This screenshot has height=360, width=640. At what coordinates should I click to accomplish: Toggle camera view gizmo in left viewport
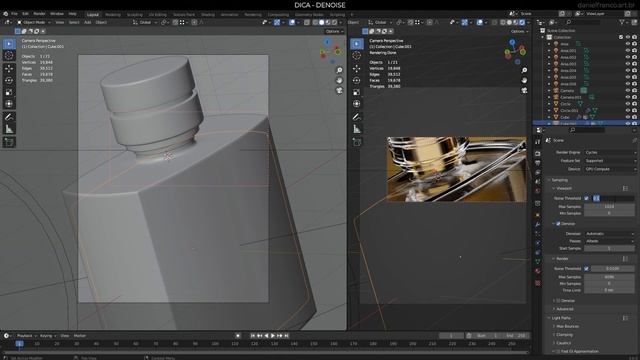[339, 90]
